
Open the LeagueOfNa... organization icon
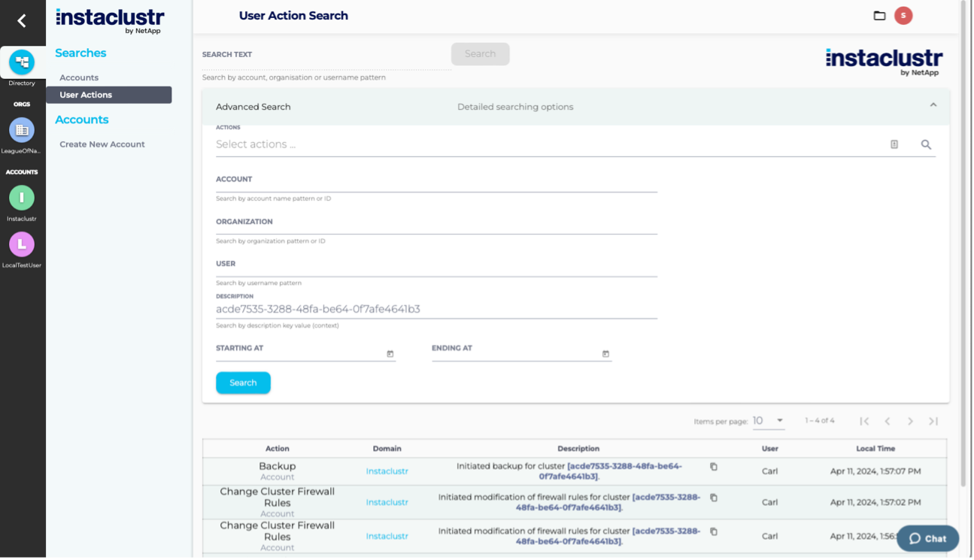pyautogui.click(x=22, y=130)
